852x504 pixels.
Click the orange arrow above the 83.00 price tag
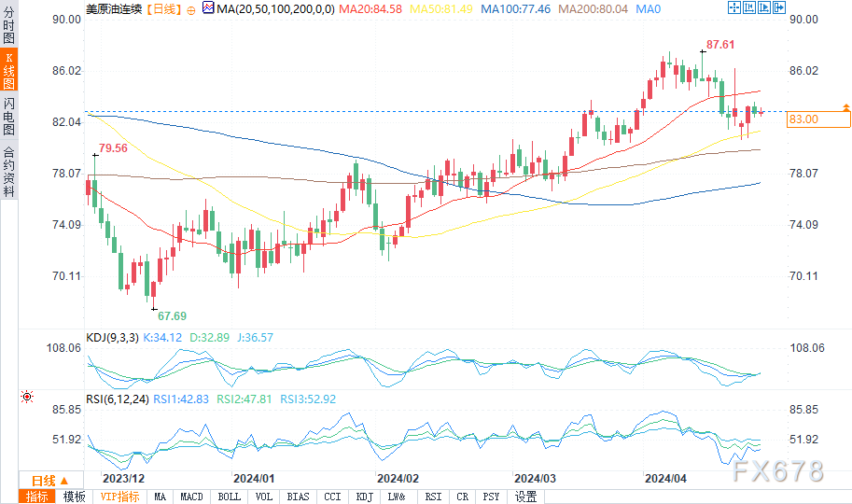click(846, 106)
